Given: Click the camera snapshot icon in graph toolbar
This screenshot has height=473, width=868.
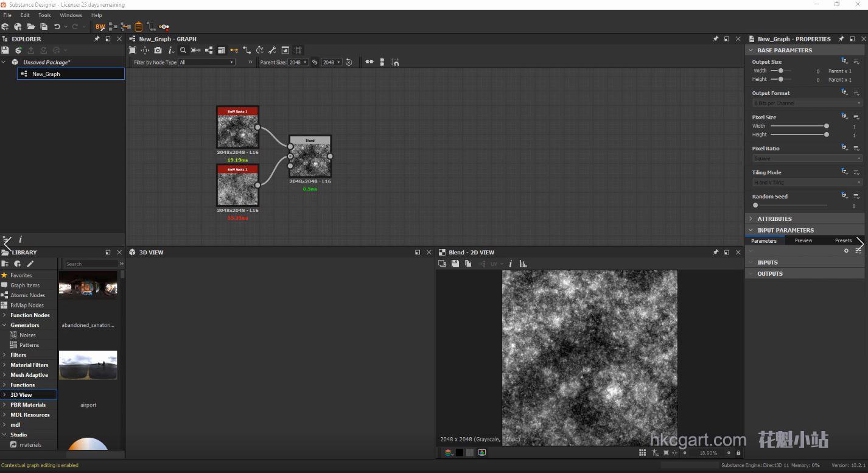Looking at the screenshot, I should tap(158, 50).
